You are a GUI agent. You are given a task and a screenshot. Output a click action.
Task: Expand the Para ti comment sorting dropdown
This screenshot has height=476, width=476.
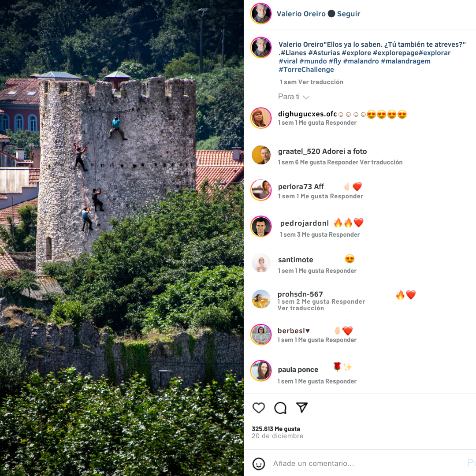pyautogui.click(x=294, y=97)
